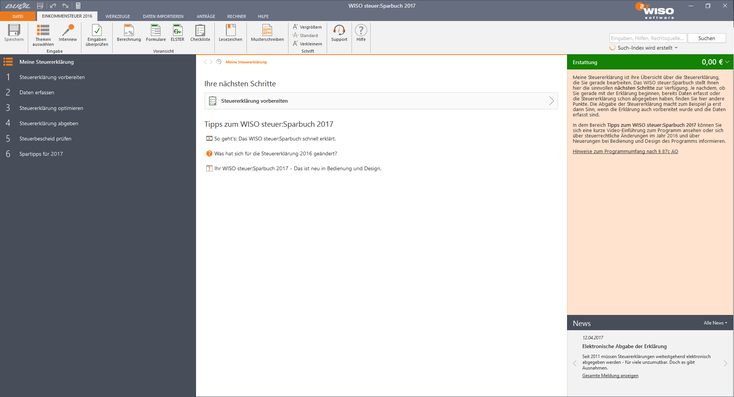Open the DATEI menu tab

(18, 16)
